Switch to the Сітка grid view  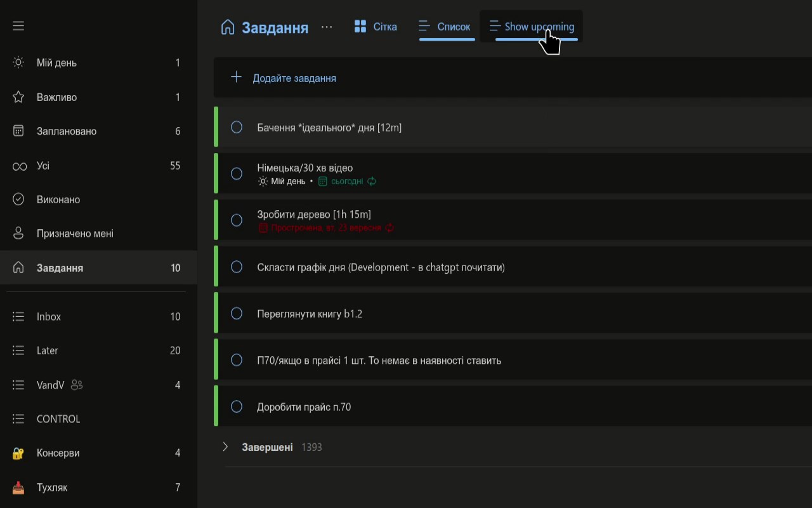click(x=375, y=27)
